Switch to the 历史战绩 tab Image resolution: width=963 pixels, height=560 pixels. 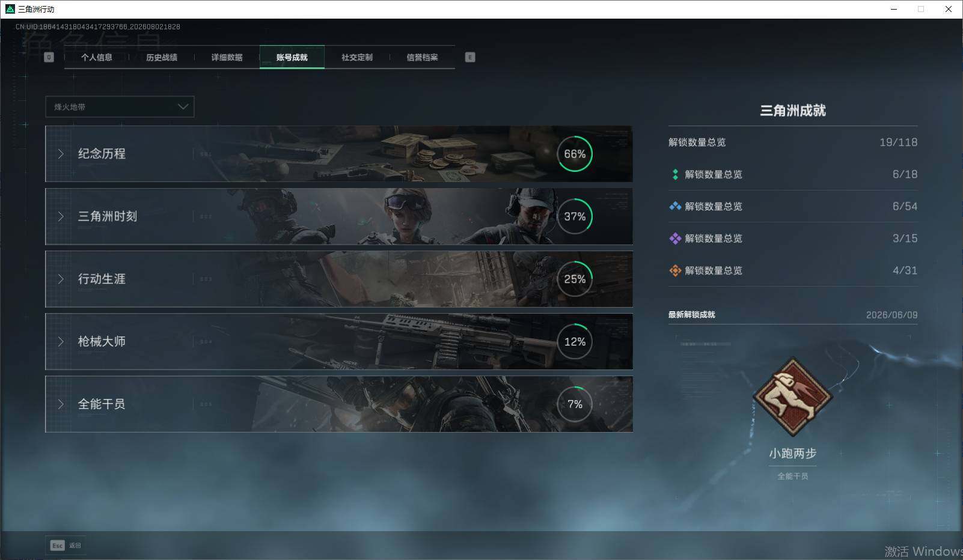(x=162, y=57)
